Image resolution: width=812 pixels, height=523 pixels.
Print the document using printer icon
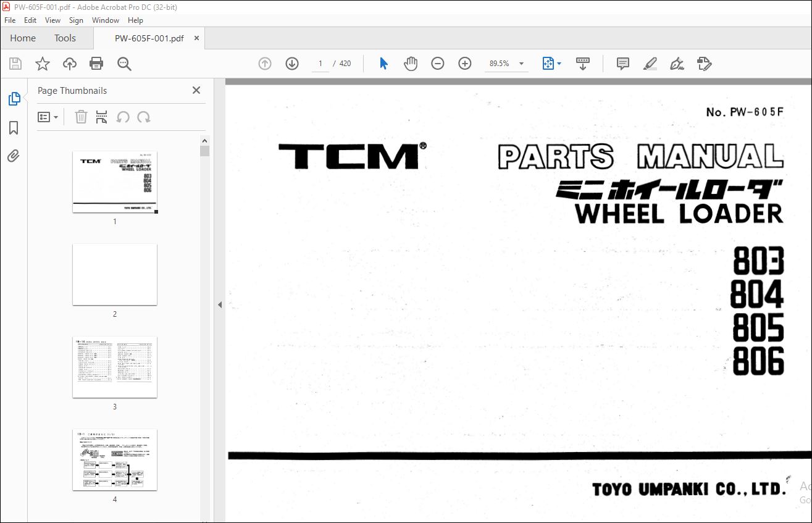tap(96, 64)
